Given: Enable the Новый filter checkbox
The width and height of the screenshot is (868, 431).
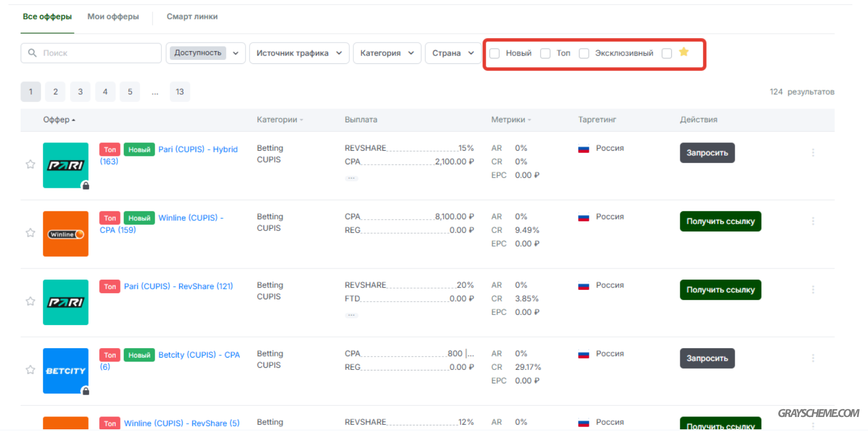Looking at the screenshot, I should click(495, 53).
